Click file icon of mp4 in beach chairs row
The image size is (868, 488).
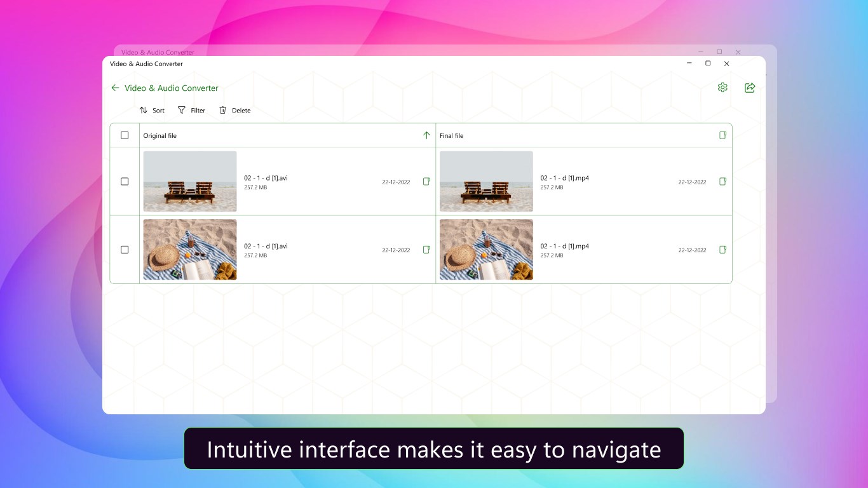point(722,182)
